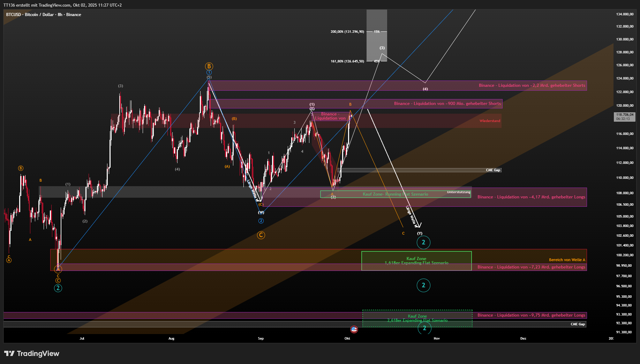This screenshot has height=364, width=640.
Task: Click the Unterstützung support label
Action: [x=459, y=192]
